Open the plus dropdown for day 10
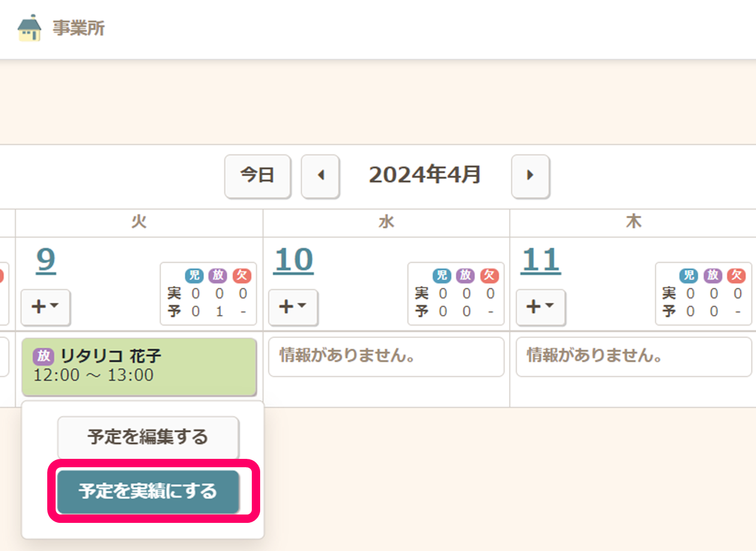 pyautogui.click(x=293, y=307)
